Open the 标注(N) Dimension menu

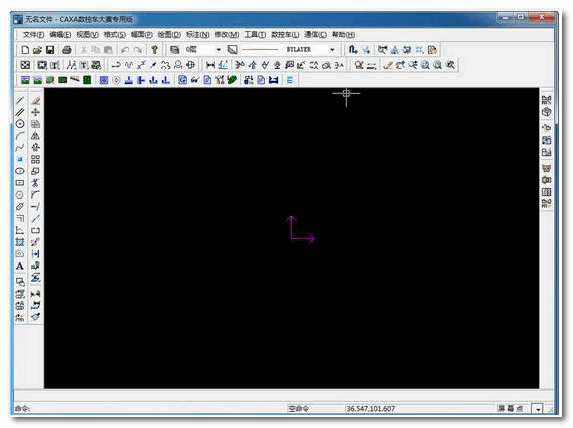[197, 35]
